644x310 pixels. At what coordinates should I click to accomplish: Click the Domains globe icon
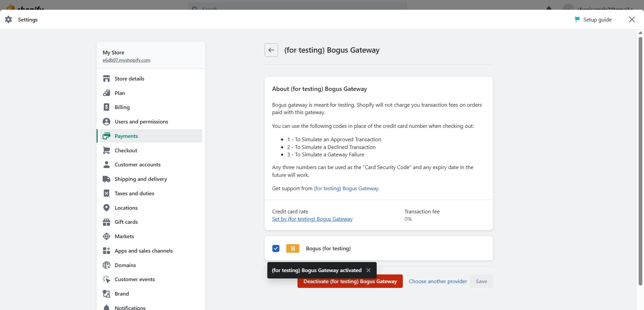[x=107, y=265]
